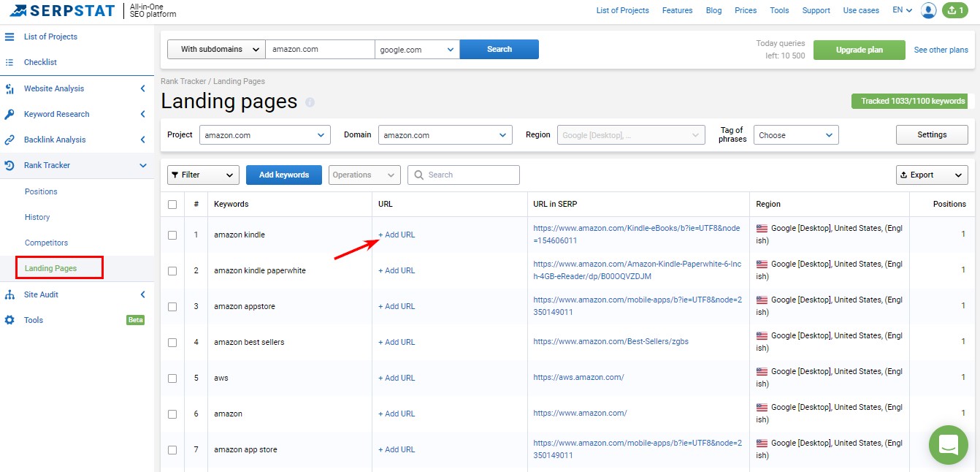Image resolution: width=980 pixels, height=472 pixels.
Task: Click the US flag in amazon kindle row
Action: tap(762, 228)
